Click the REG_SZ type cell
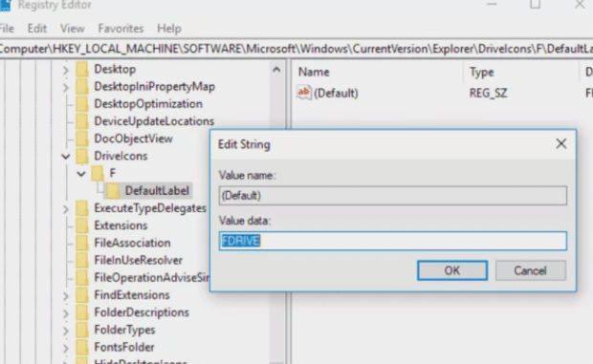Image resolution: width=593 pixels, height=364 pixels. (488, 93)
